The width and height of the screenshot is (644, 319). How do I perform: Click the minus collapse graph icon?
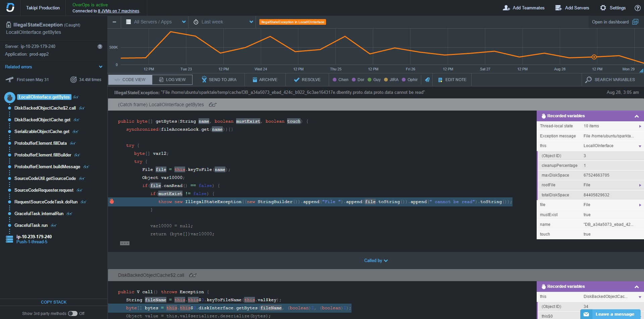tap(114, 22)
